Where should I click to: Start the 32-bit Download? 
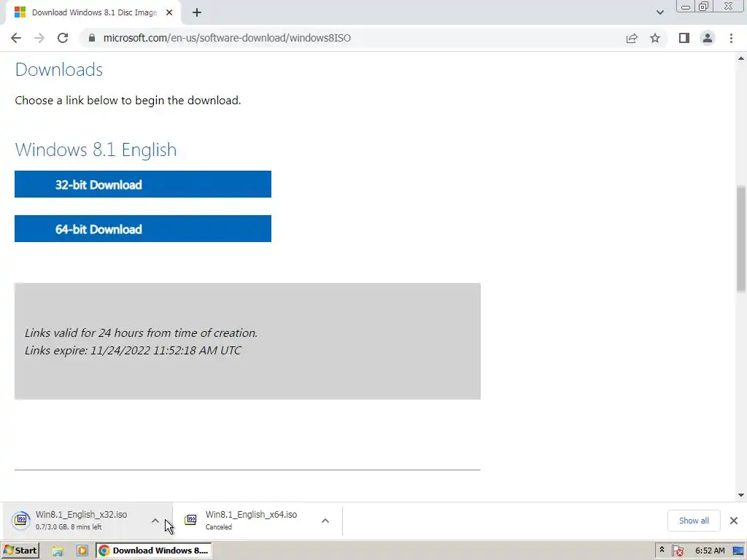coord(143,184)
